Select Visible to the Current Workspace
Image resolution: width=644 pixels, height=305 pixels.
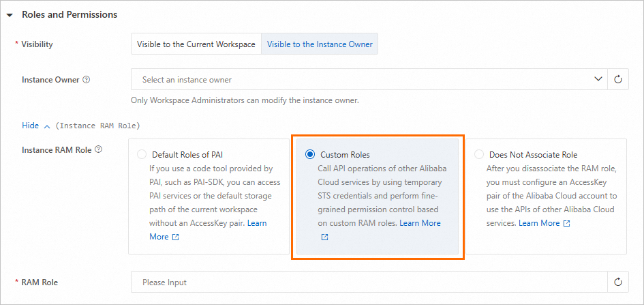[x=196, y=44]
